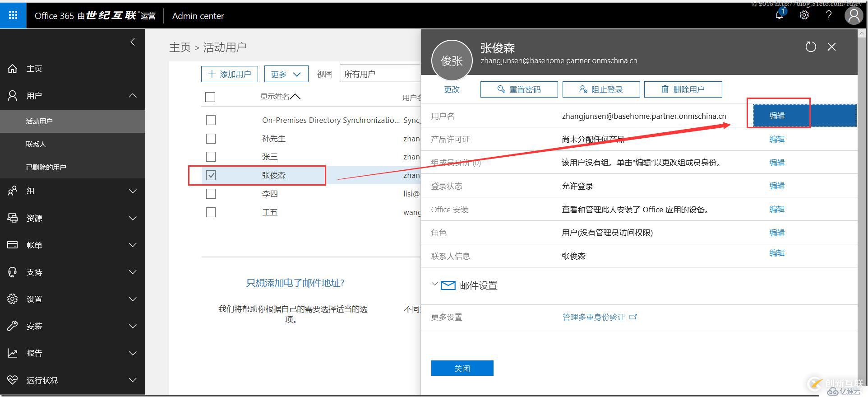Toggle the select-all checkbox in header
Image resolution: width=868 pixels, height=397 pixels.
[210, 97]
